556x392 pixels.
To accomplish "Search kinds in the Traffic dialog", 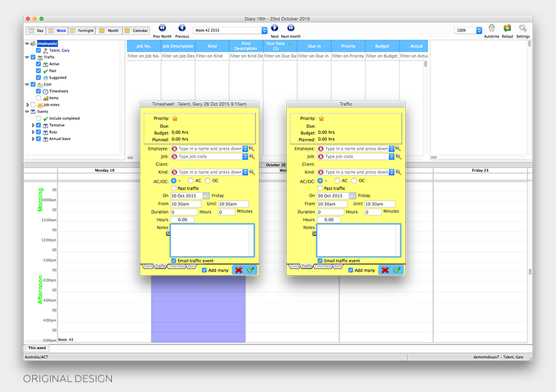I will [x=398, y=172].
